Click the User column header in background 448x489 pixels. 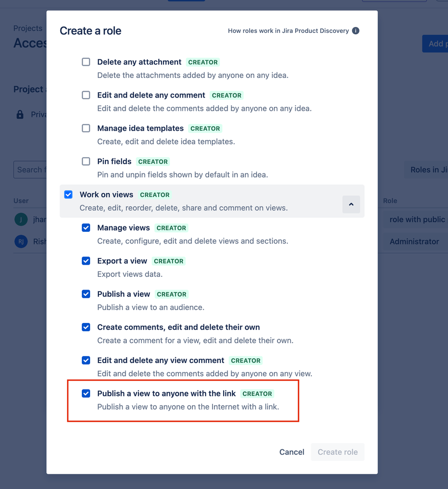click(21, 201)
